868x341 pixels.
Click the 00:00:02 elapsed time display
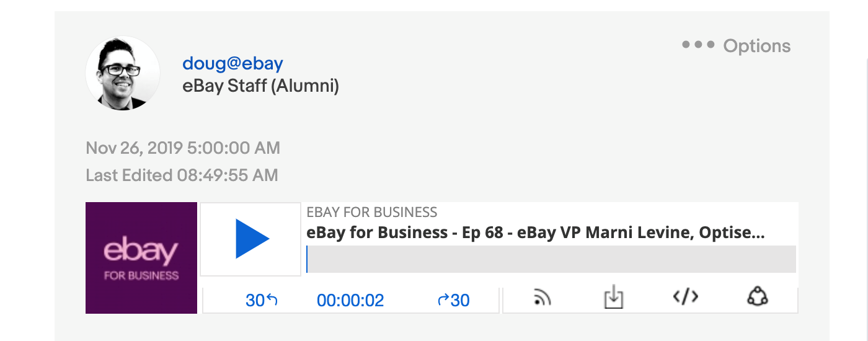(x=350, y=301)
